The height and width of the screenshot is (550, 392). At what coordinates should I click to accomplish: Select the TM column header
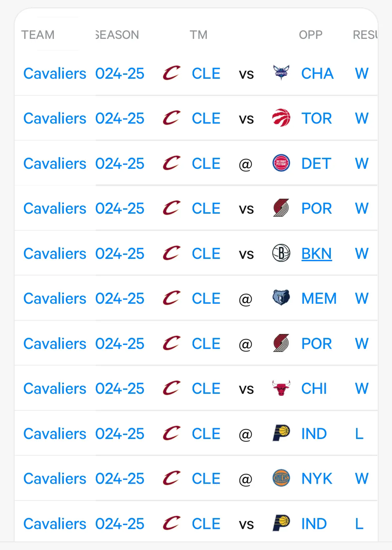(x=198, y=35)
